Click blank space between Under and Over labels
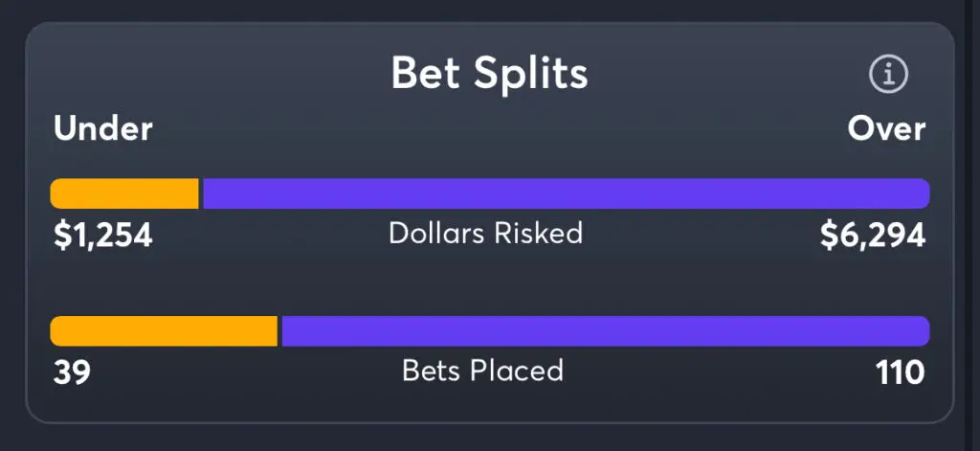The width and height of the screenshot is (980, 451). (488, 129)
